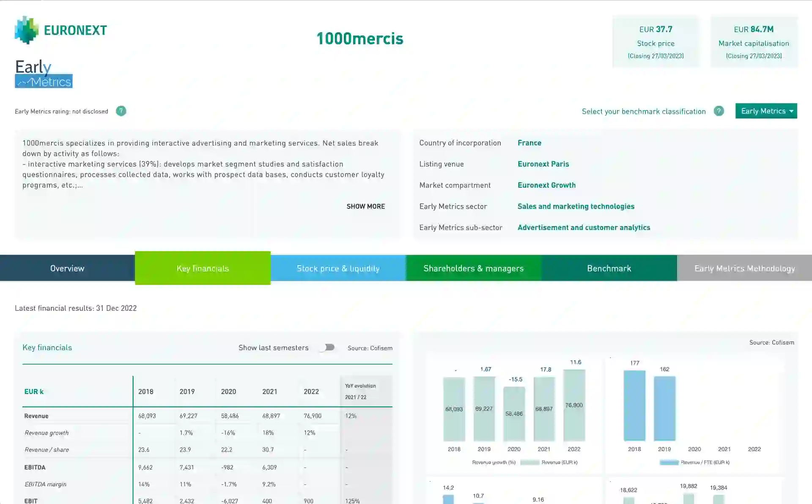812x504 pixels.
Task: Go to Shareholders & managers tab
Action: point(473,268)
